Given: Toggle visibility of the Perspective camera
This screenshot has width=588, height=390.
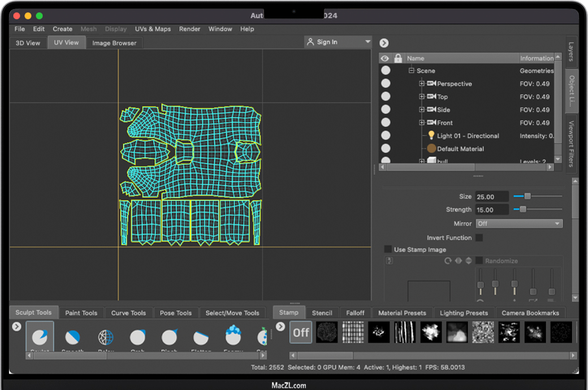Looking at the screenshot, I should pyautogui.click(x=386, y=84).
